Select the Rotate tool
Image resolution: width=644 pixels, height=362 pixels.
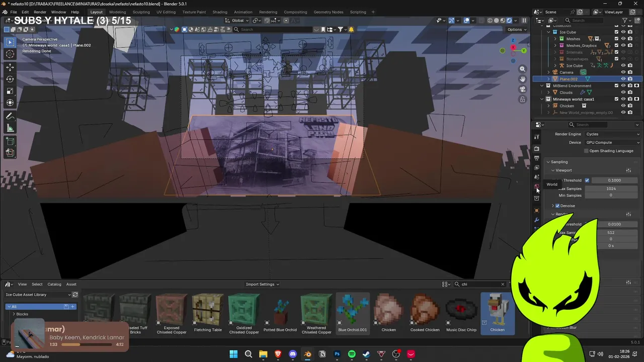pyautogui.click(x=10, y=79)
